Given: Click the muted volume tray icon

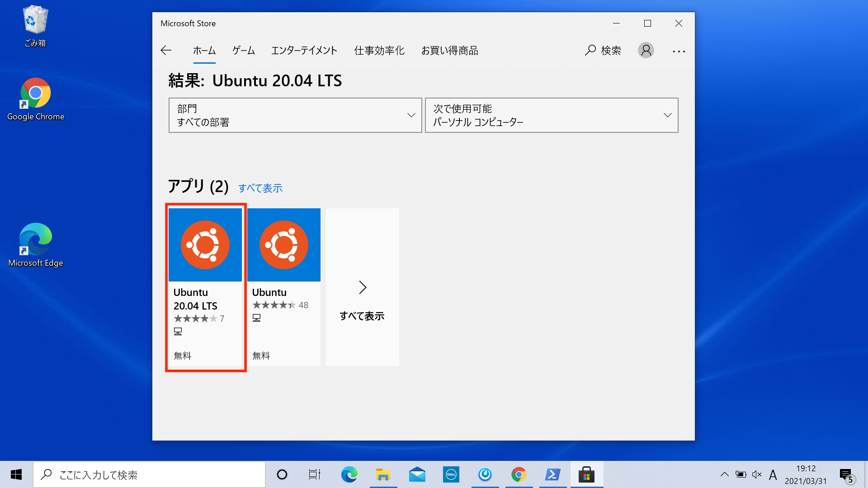Looking at the screenshot, I should coord(757,474).
